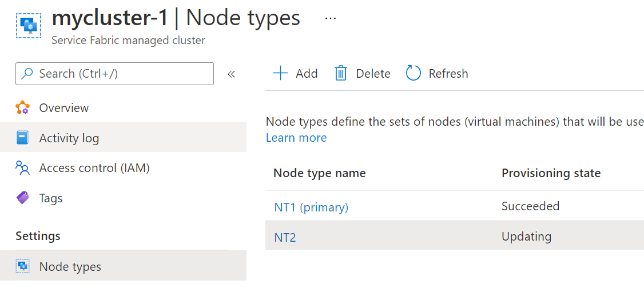Click the Node types sidebar icon
The height and width of the screenshot is (288, 644).
(23, 266)
